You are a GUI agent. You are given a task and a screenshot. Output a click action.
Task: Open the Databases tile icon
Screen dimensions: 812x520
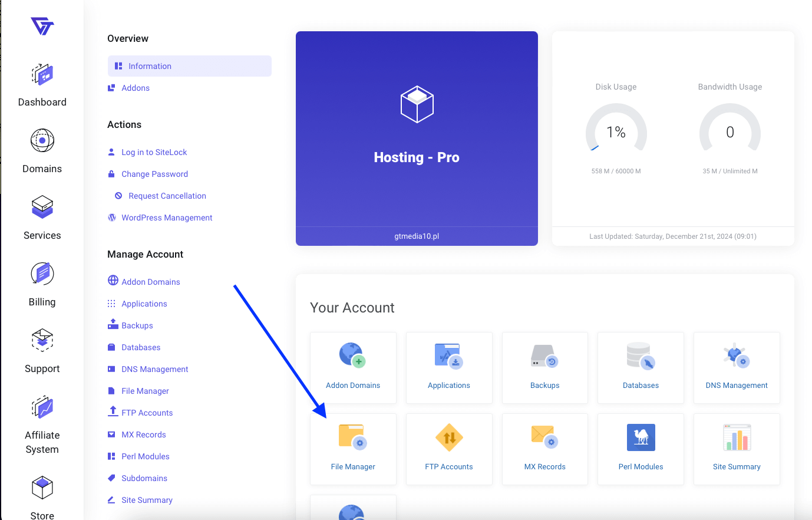[641, 356]
